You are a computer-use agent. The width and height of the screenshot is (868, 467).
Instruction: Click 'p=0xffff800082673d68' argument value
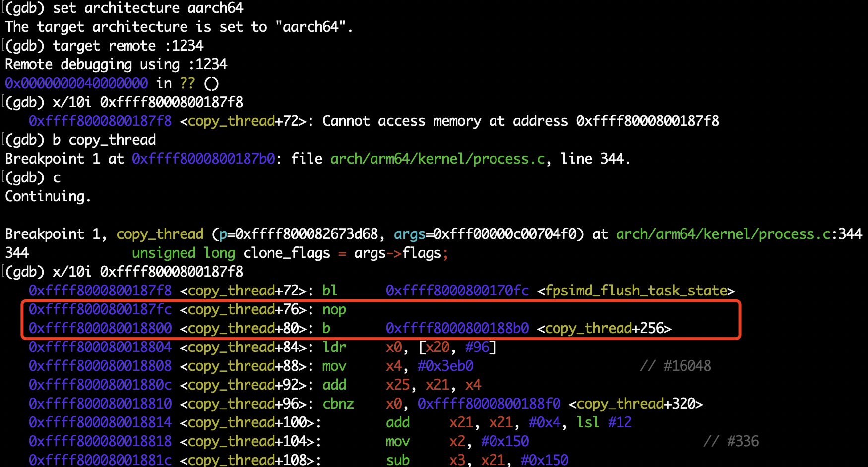pyautogui.click(x=298, y=234)
